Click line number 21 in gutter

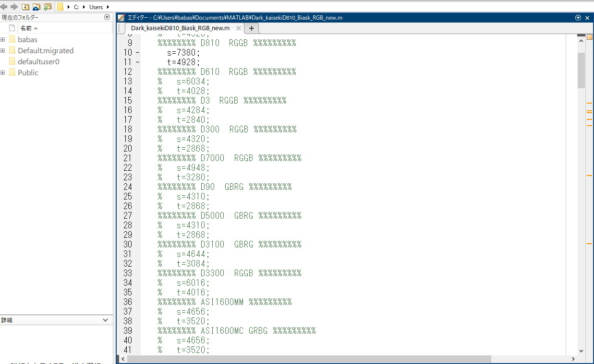tap(128, 158)
